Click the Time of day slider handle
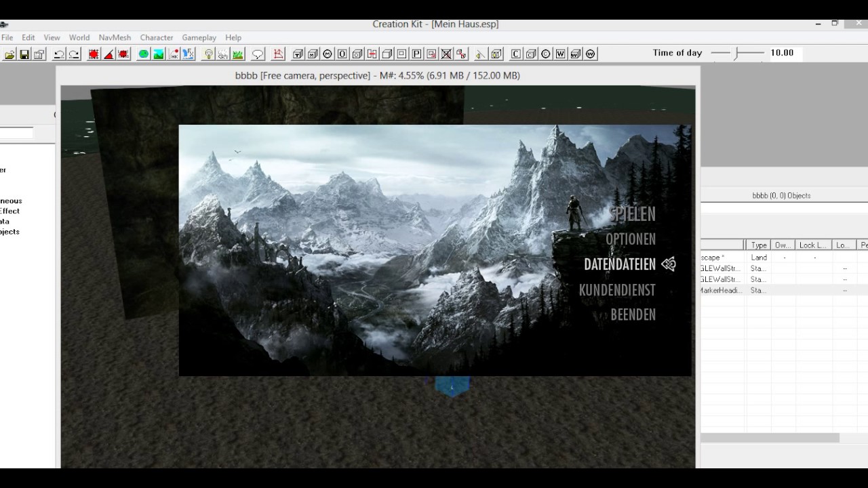Viewport: 868px width, 488px height. coord(738,53)
